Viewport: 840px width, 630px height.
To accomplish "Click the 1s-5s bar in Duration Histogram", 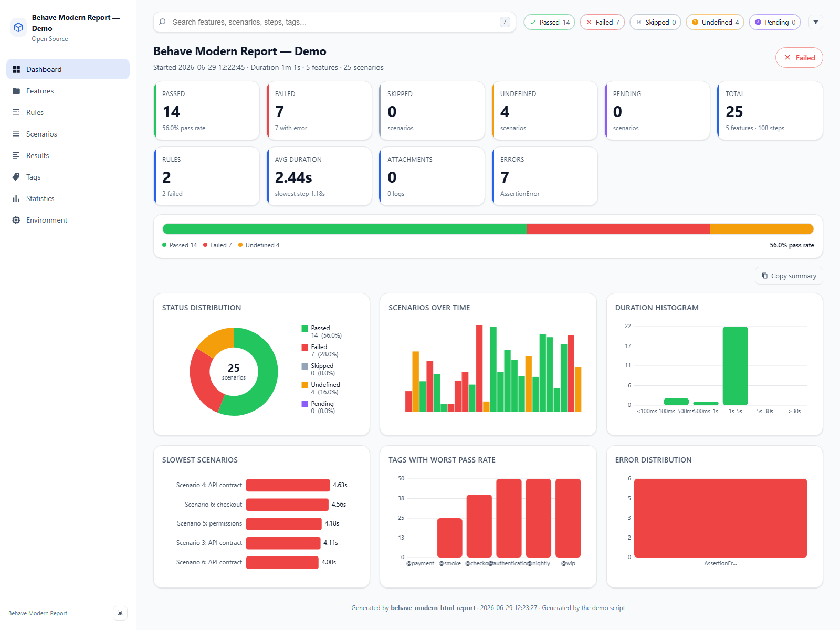I will click(x=735, y=366).
